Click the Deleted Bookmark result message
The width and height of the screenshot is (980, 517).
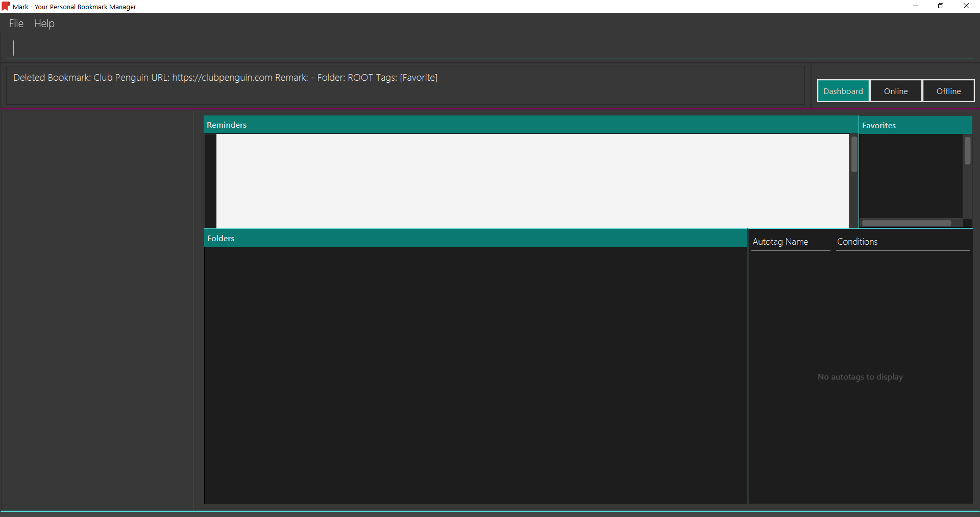coord(226,78)
